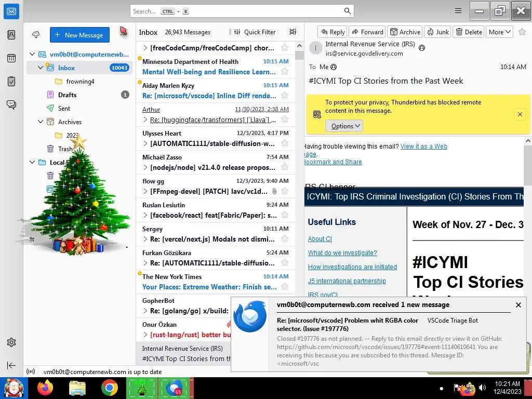Click the online status indicator icon
This screenshot has height=399, width=532.
(31, 371)
